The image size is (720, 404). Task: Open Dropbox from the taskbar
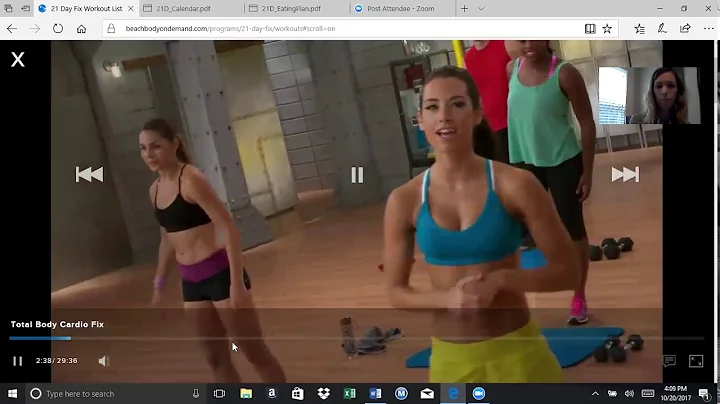tap(324, 393)
